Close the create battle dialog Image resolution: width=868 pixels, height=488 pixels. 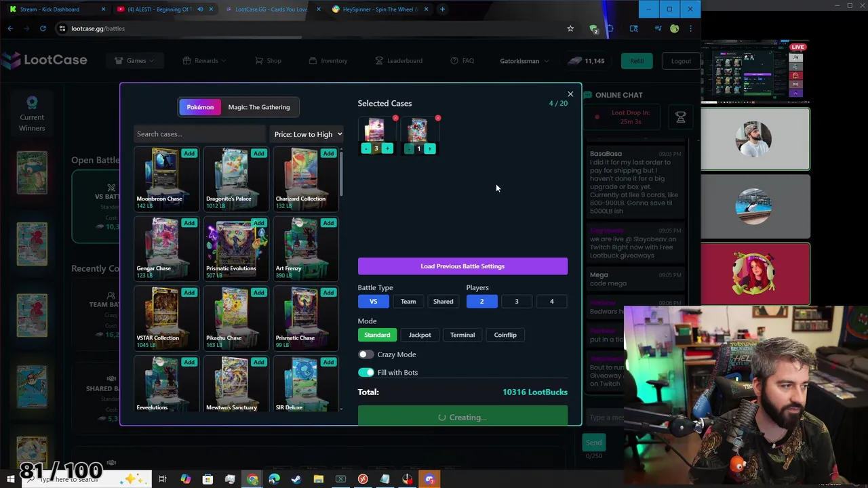point(570,94)
